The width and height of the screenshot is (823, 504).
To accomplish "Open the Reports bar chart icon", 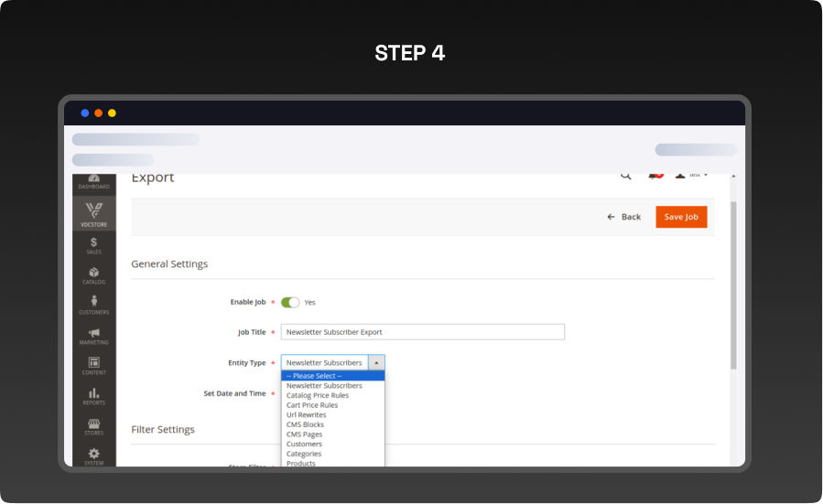I will pyautogui.click(x=93, y=396).
